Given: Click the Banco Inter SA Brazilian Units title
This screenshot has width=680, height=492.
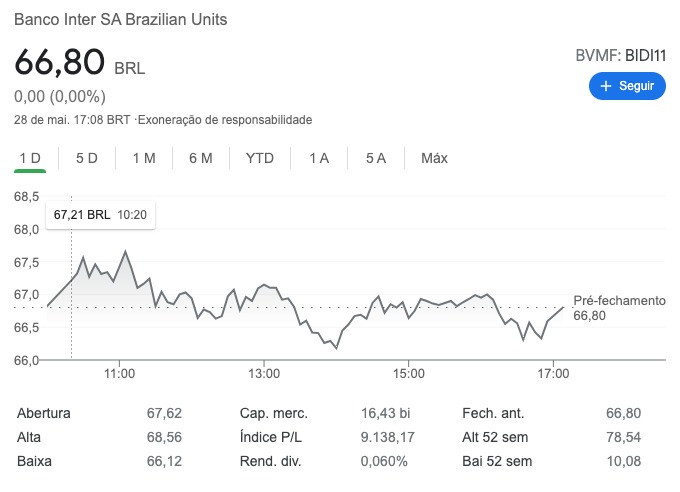Looking at the screenshot, I should pos(121,20).
